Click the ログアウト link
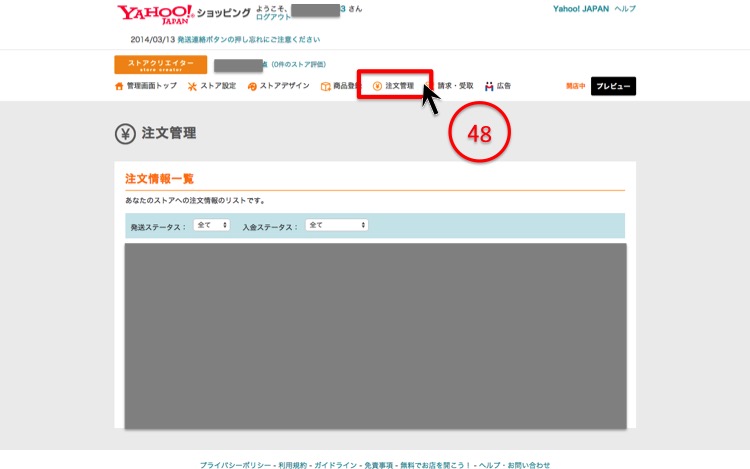The image size is (750, 469). (273, 17)
